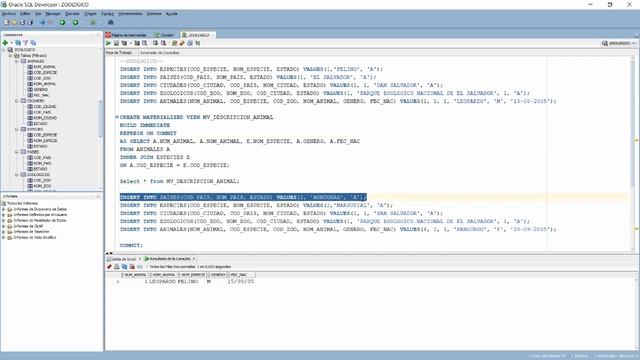Screen dimensions: 640x360
Task: Click the SQL History icon in worksheet toolbar
Action: tap(190, 43)
